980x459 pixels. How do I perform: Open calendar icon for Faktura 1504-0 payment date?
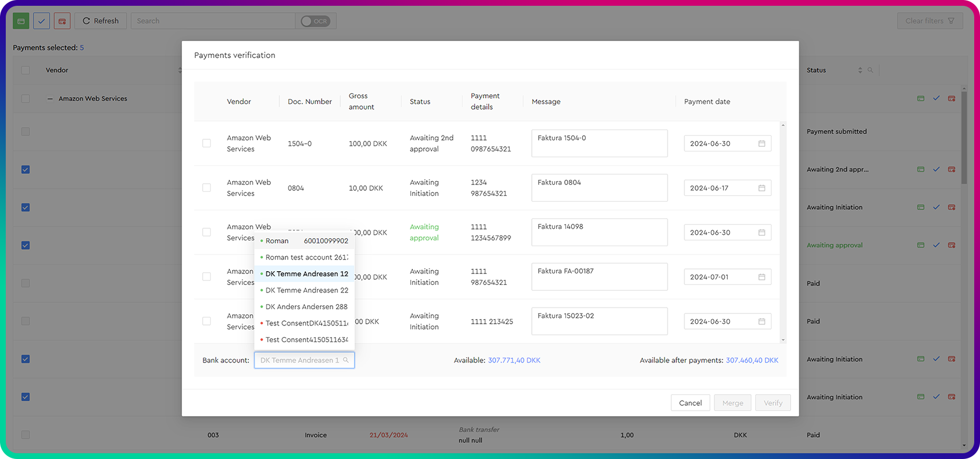click(762, 143)
